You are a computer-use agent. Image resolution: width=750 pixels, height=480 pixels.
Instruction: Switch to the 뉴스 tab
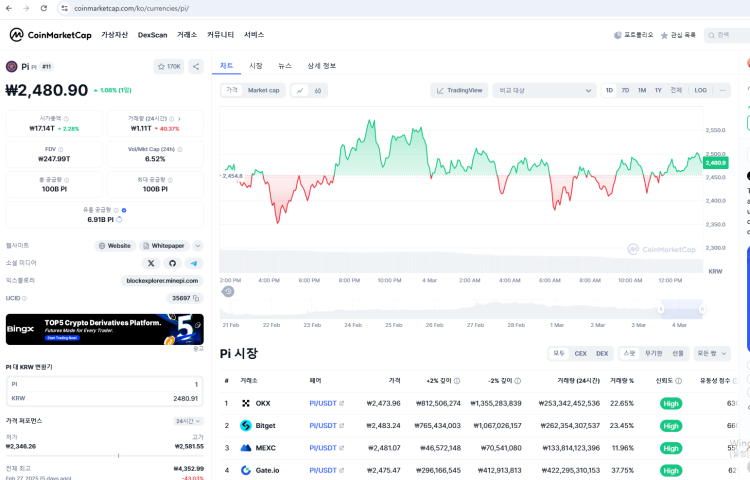pyautogui.click(x=285, y=66)
